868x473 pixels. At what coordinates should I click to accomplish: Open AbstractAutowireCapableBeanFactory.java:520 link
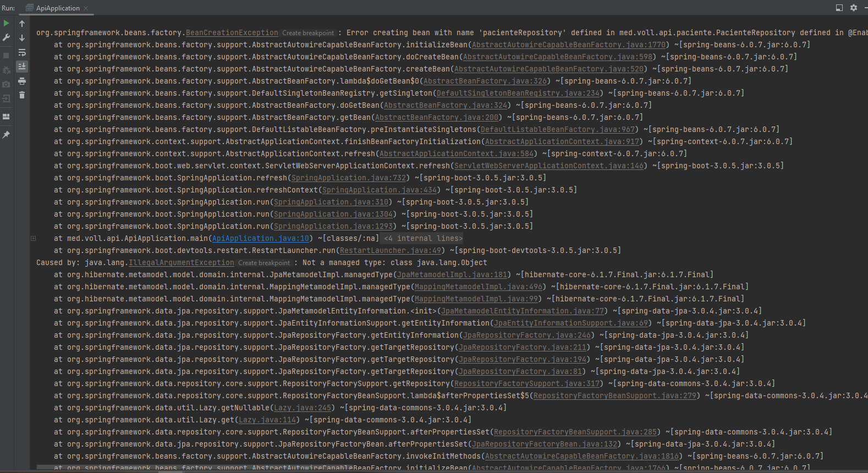pos(549,69)
